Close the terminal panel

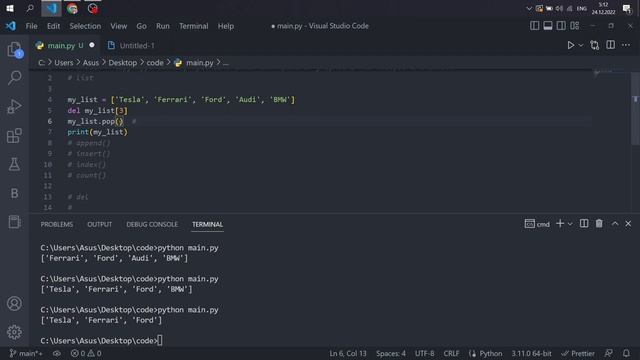628,224
